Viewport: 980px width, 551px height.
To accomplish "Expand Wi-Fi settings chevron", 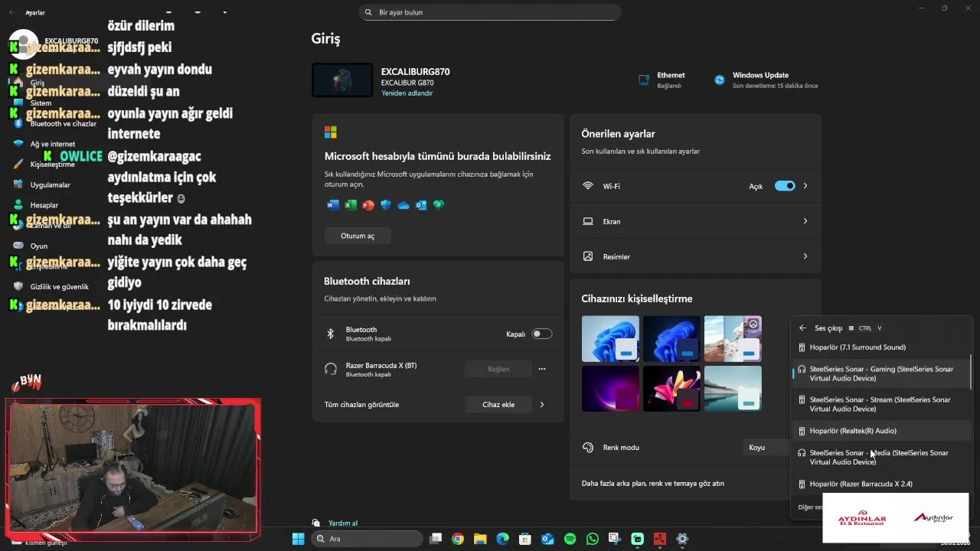I will 805,186.
